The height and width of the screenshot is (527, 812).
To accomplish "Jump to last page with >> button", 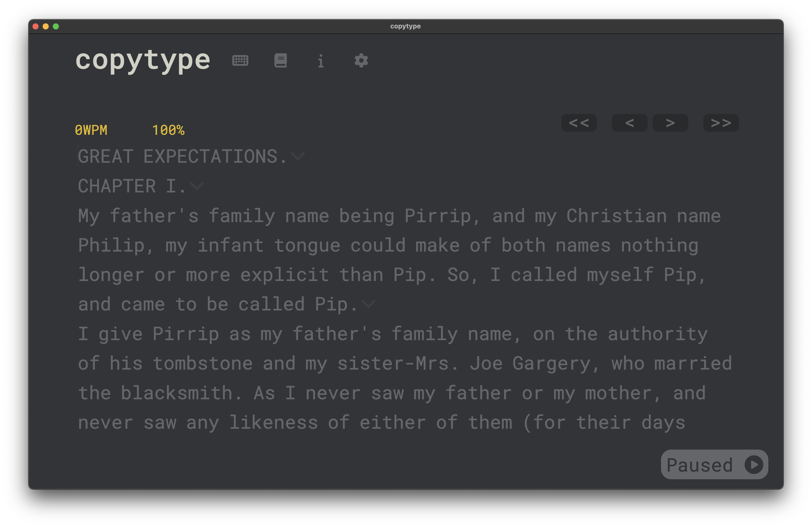I will pos(721,123).
